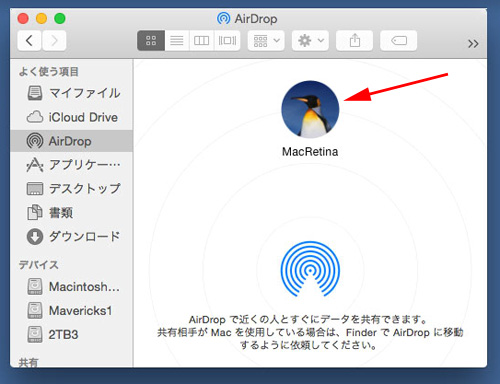This screenshot has height=384, width=500.
Task: Switch to Cover Flow view
Action: (227, 41)
